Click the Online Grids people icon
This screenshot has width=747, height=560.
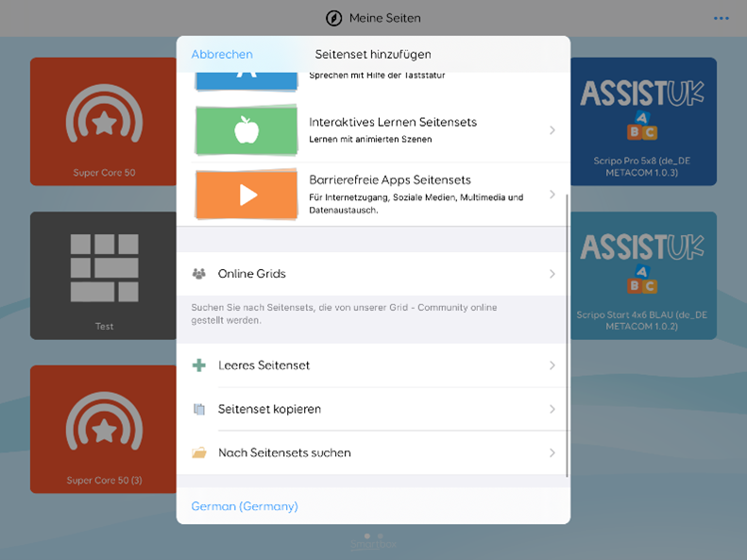tap(198, 274)
